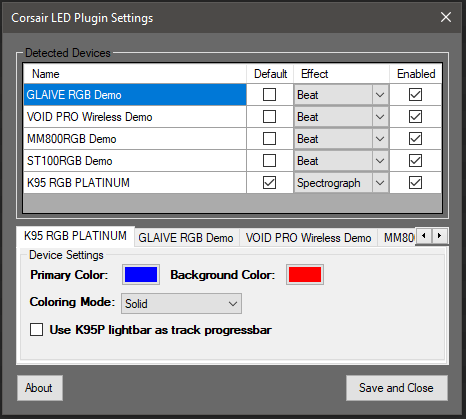Close the Corsair LED Plugin Settings window

pyautogui.click(x=446, y=17)
